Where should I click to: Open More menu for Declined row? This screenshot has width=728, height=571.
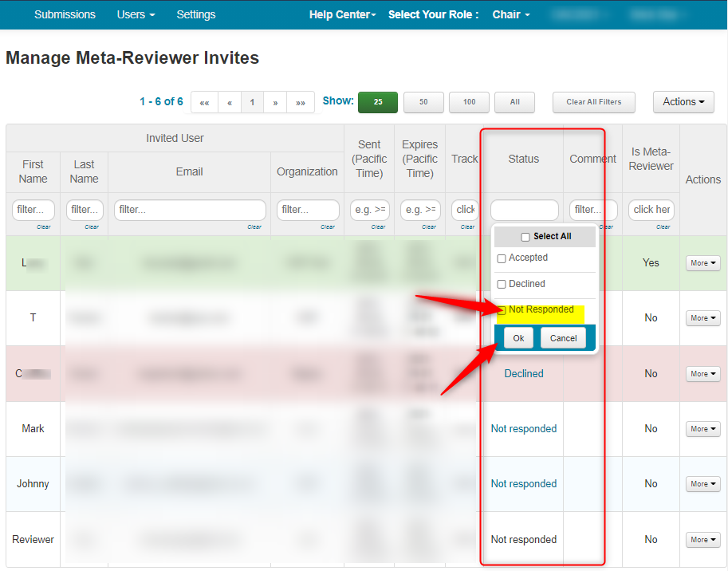[x=703, y=374]
